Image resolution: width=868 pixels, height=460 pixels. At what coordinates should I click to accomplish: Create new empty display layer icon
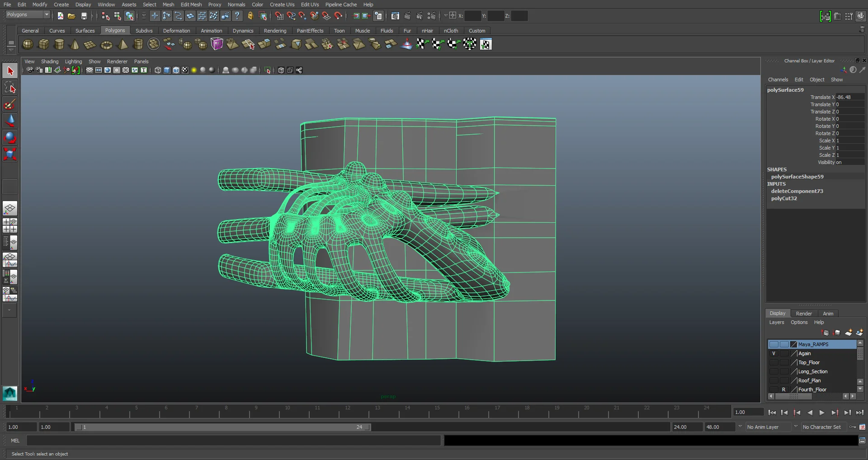click(x=849, y=333)
